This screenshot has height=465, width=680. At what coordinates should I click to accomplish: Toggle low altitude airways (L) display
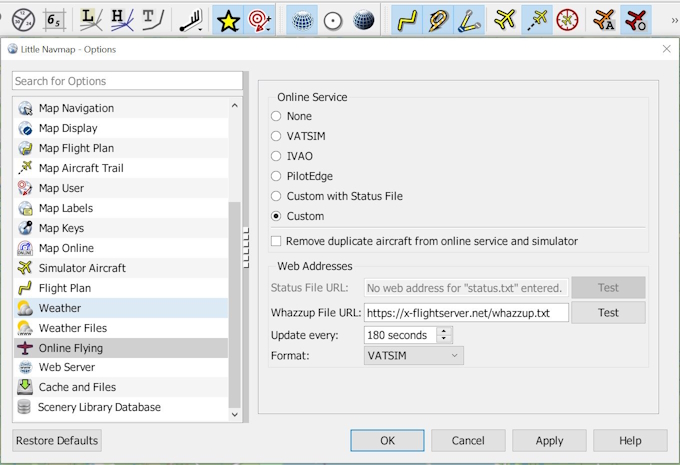point(92,20)
